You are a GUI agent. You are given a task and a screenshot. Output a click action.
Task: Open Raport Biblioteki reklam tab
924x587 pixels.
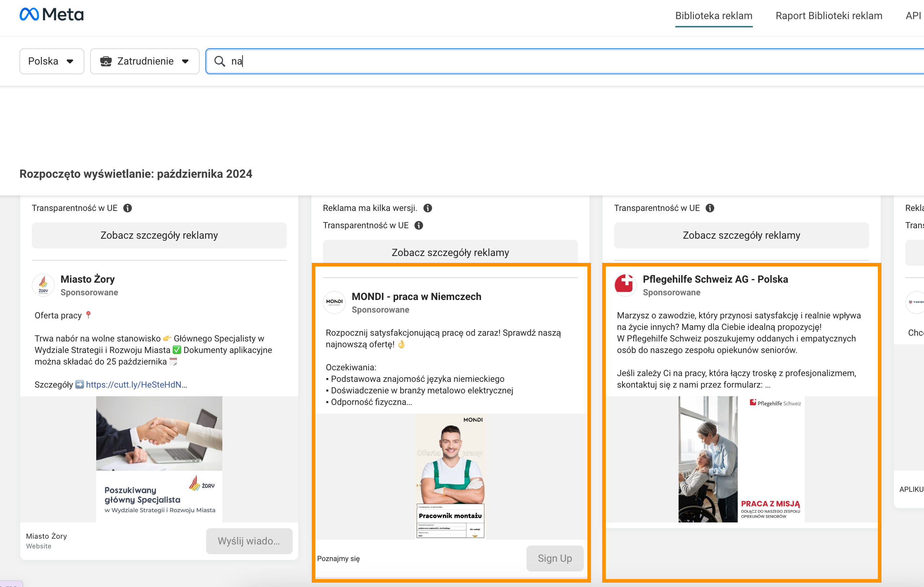point(829,16)
